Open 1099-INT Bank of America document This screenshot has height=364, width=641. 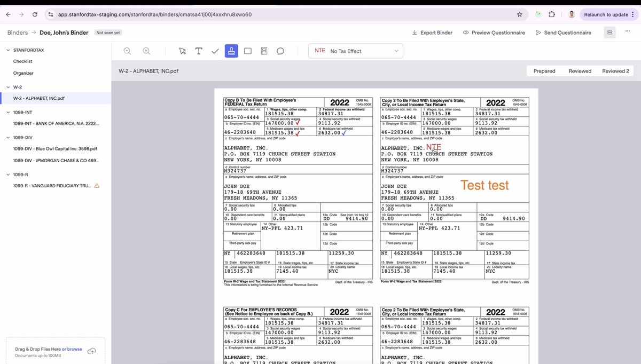(x=56, y=123)
